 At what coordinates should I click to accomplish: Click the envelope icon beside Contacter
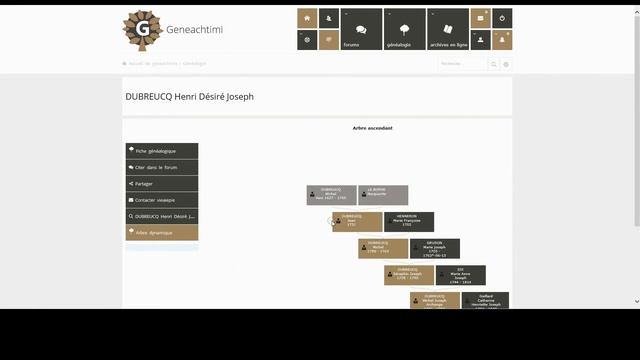(x=131, y=200)
